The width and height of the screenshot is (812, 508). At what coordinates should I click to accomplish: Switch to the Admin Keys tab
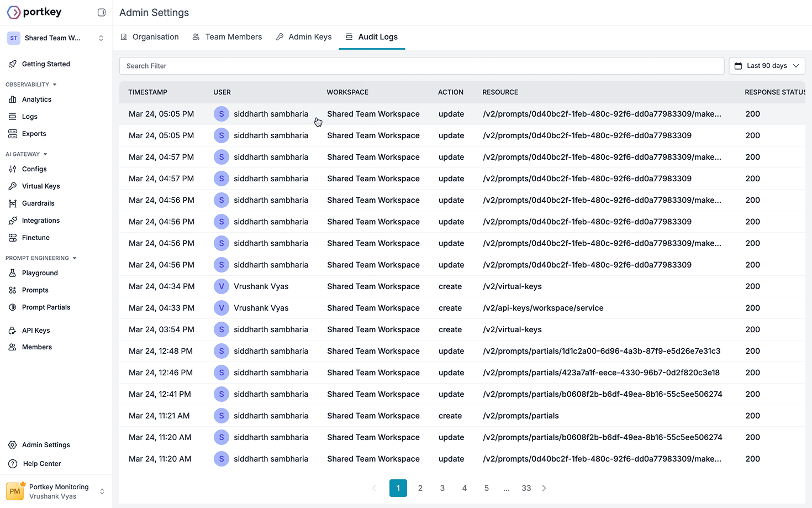pyautogui.click(x=304, y=37)
